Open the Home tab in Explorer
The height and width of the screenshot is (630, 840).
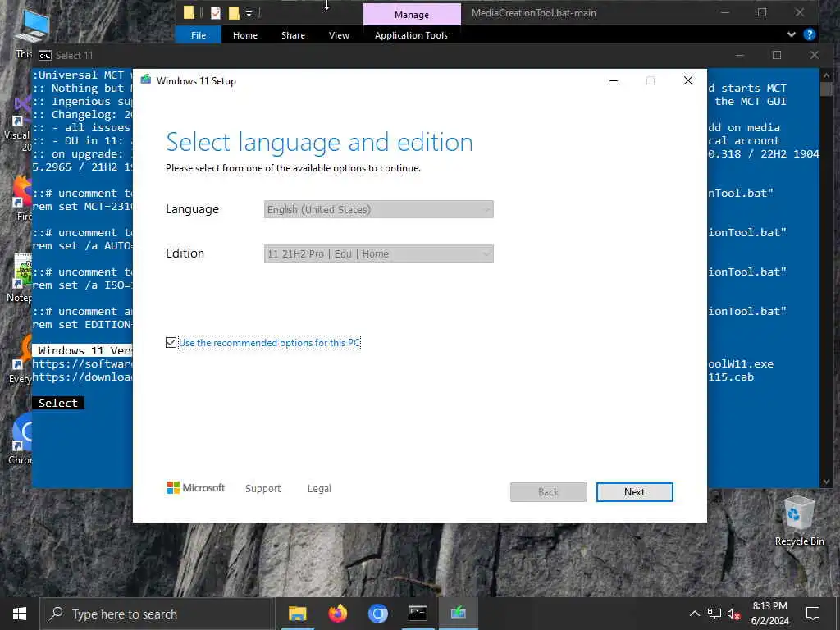tap(244, 35)
